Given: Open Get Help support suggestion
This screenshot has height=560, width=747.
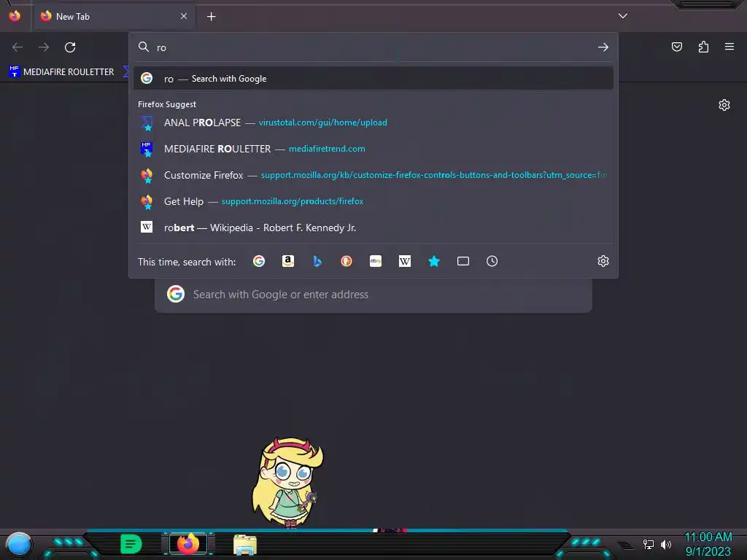Looking at the screenshot, I should [x=373, y=201].
